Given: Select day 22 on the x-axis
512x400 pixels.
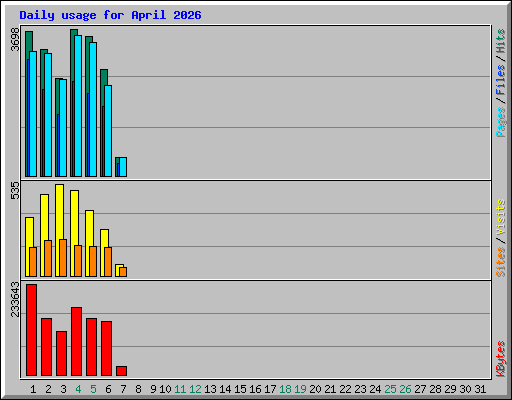Looking at the screenshot, I should pos(345,389).
